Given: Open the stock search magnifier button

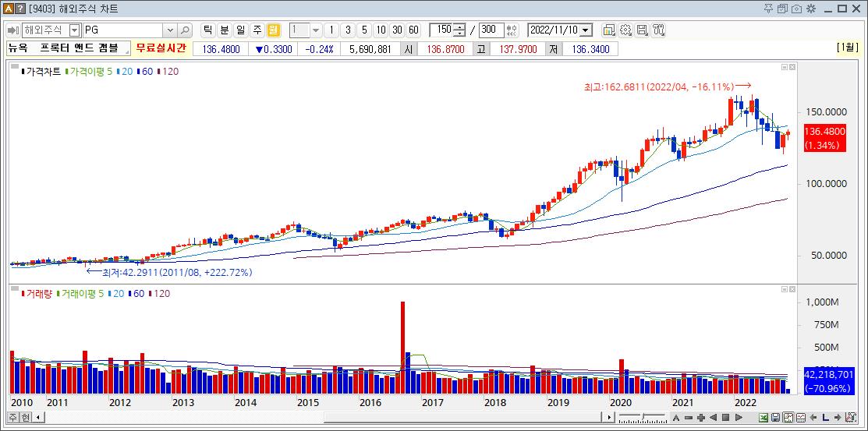Looking at the screenshot, I should coord(185,30).
